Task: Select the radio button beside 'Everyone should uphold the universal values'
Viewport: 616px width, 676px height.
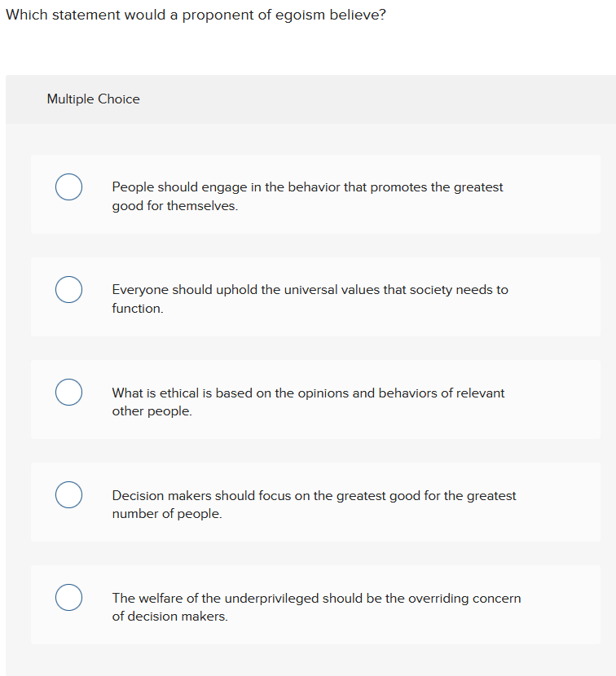Action: click(68, 289)
